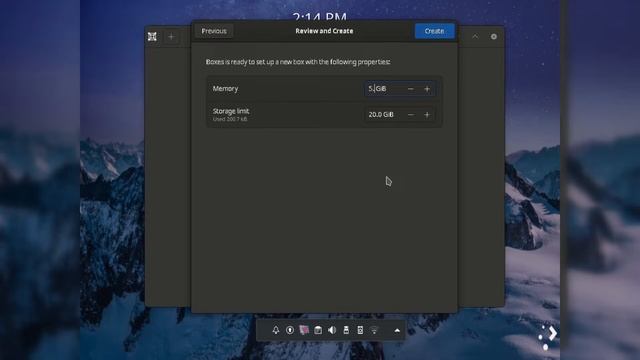640x360 pixels.
Task: Click the USB removable device icon
Action: tap(346, 330)
